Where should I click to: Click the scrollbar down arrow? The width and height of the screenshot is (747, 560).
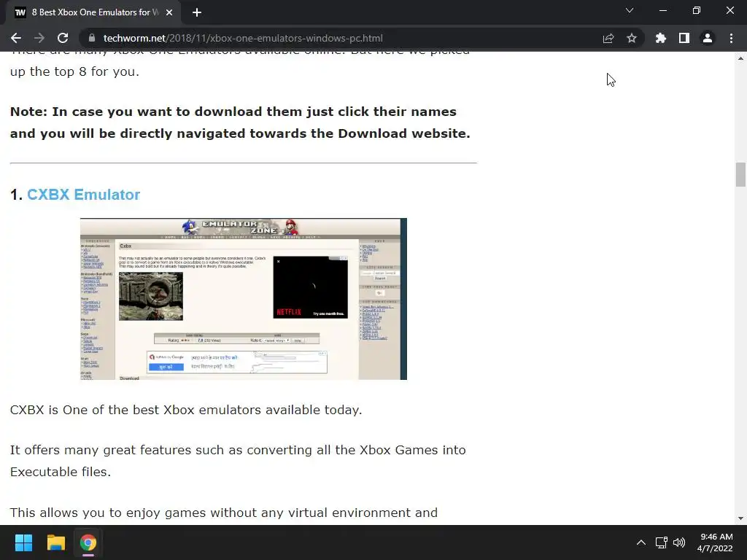pos(740,518)
